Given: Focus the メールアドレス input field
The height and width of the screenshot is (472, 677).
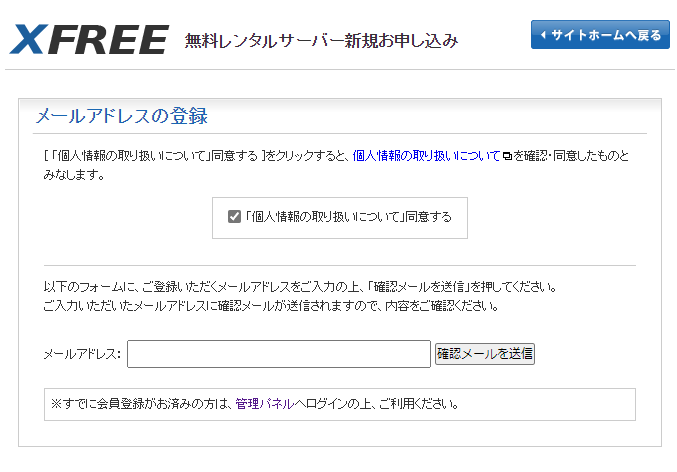Looking at the screenshot, I should click(279, 354).
